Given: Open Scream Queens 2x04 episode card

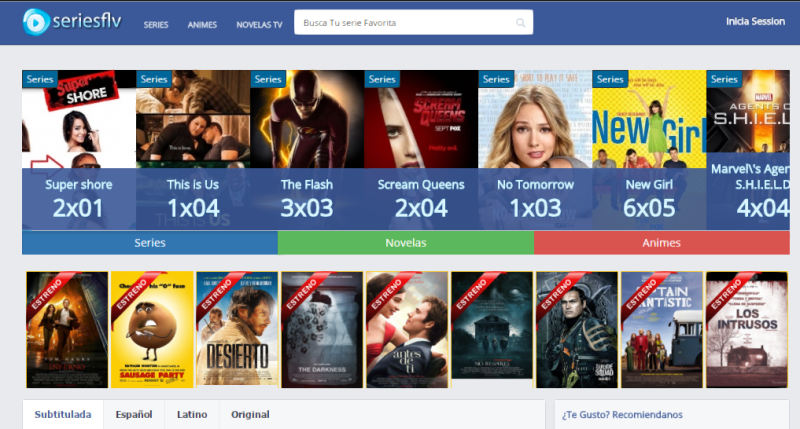Looking at the screenshot, I should click(421, 149).
